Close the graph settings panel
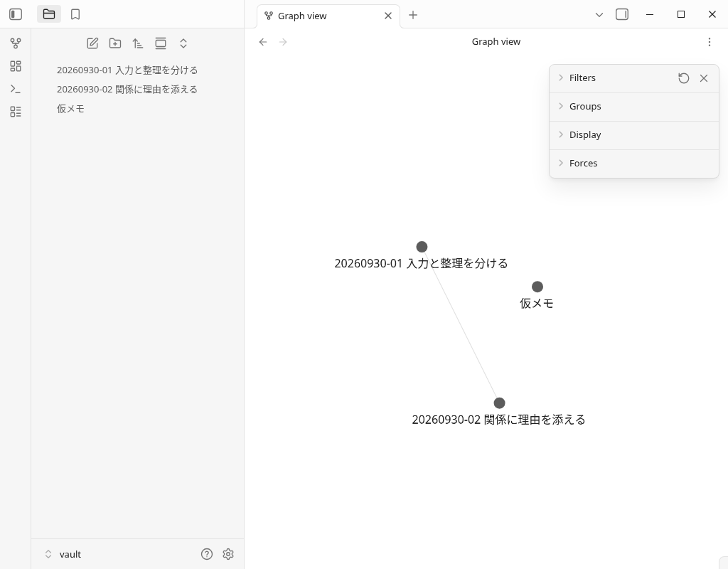This screenshot has height=569, width=728. [x=704, y=78]
